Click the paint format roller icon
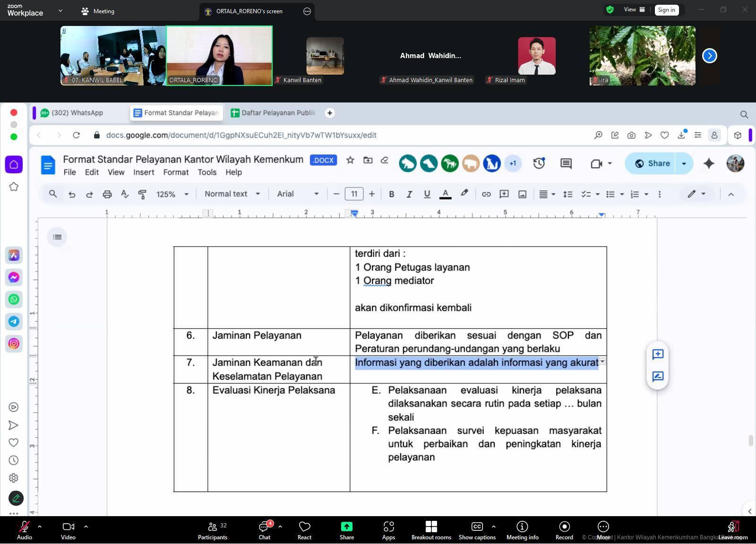756x544 pixels. coord(142,194)
